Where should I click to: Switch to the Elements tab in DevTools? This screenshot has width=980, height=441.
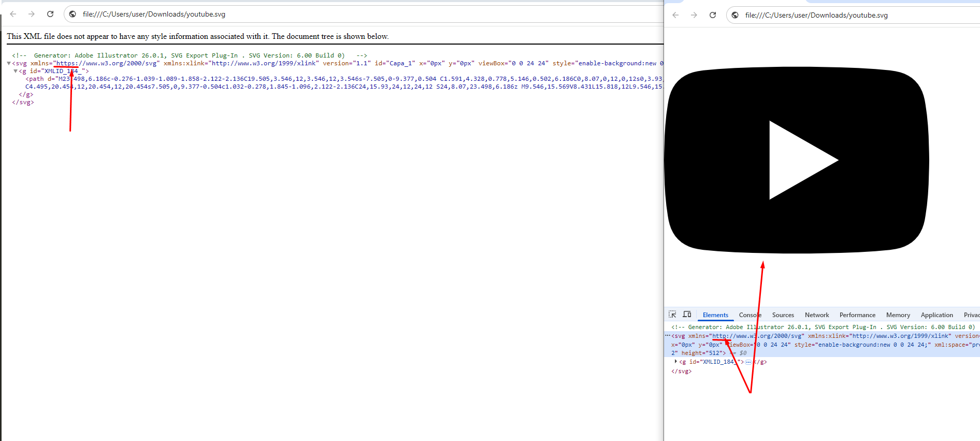click(715, 315)
